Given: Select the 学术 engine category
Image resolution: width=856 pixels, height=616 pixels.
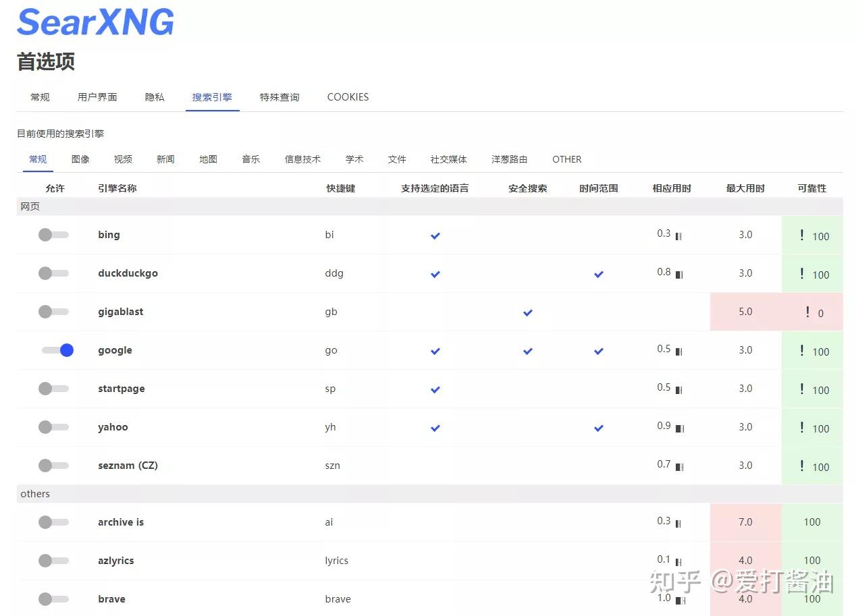Looking at the screenshot, I should pos(354,159).
